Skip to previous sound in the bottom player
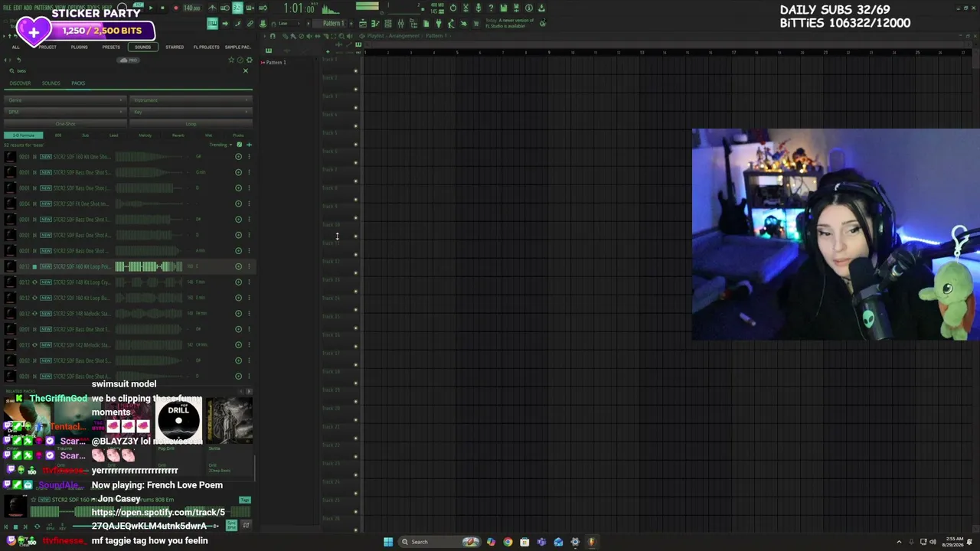This screenshot has width=980, height=551. tap(5, 527)
